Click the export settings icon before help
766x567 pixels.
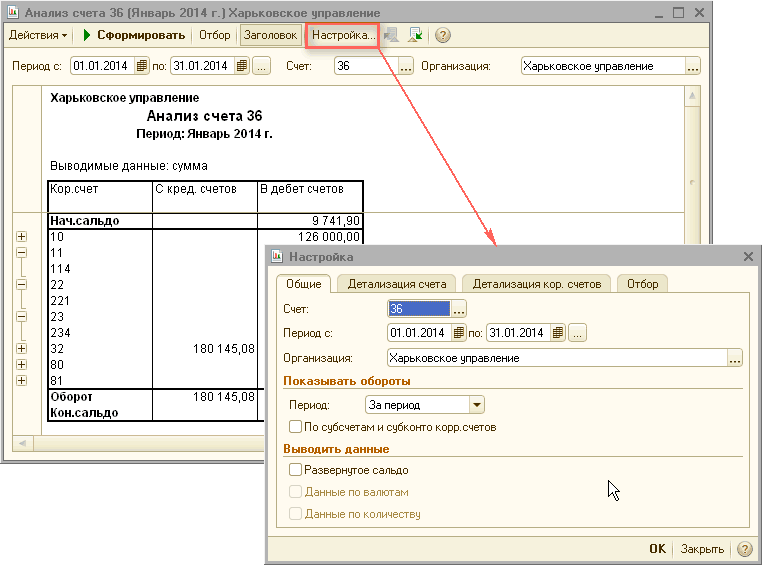pos(416,35)
